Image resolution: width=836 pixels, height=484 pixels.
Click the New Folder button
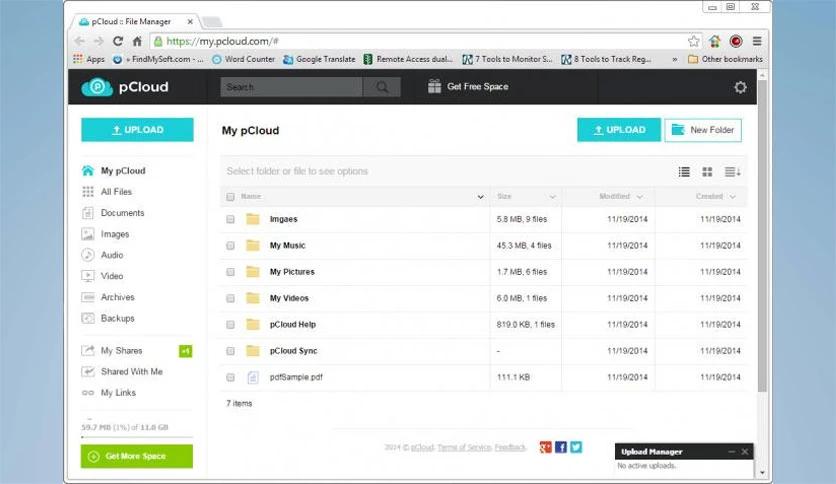[x=703, y=130]
